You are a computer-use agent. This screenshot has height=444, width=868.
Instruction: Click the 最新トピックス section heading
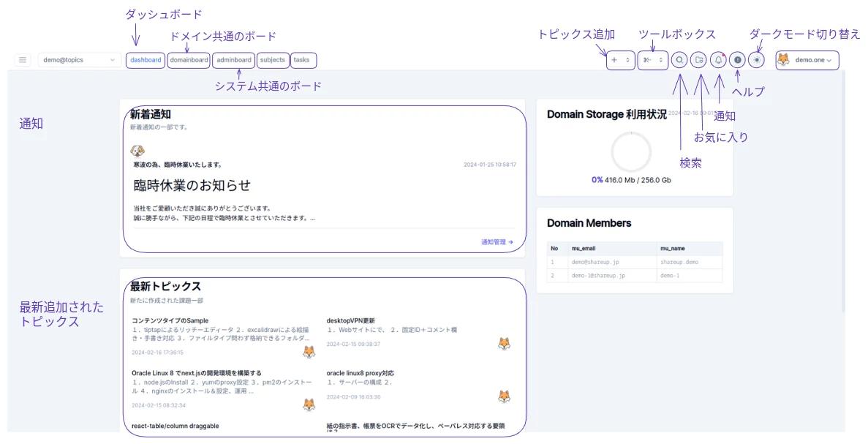point(165,286)
